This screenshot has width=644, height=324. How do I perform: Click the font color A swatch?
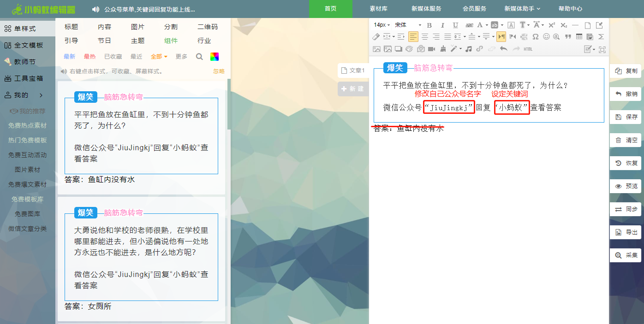(x=480, y=25)
